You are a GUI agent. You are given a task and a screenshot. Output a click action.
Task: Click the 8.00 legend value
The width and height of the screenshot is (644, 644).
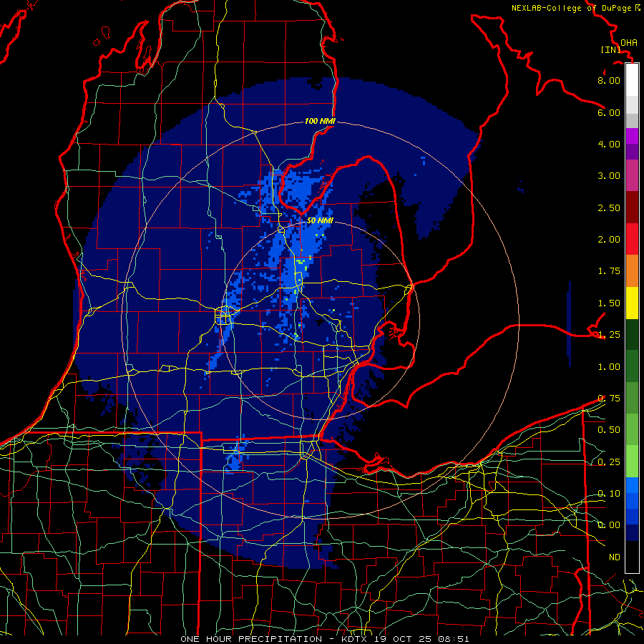click(x=609, y=80)
